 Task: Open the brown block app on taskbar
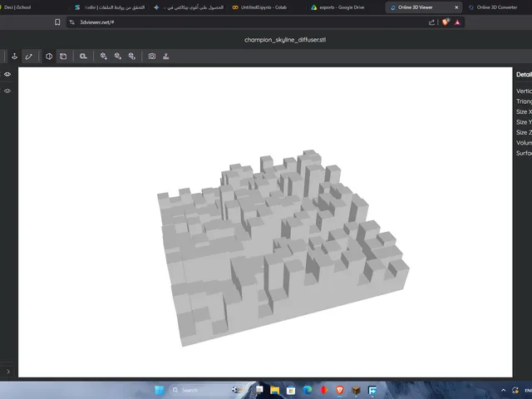coord(356,390)
